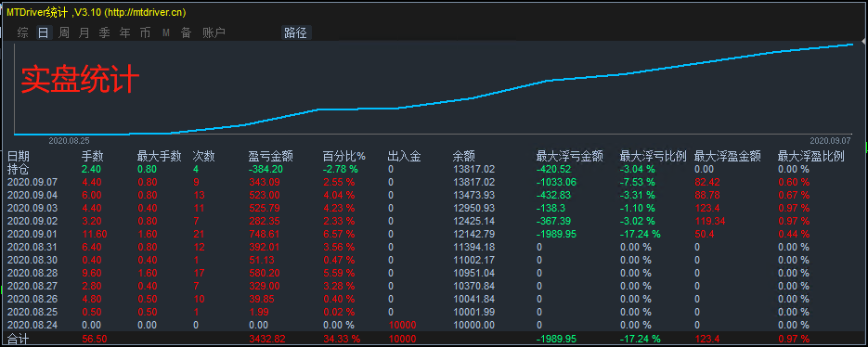Image resolution: width=868 pixels, height=347 pixels.
Task: Click the 580.20 profit on 2020.08.28
Action: [264, 273]
